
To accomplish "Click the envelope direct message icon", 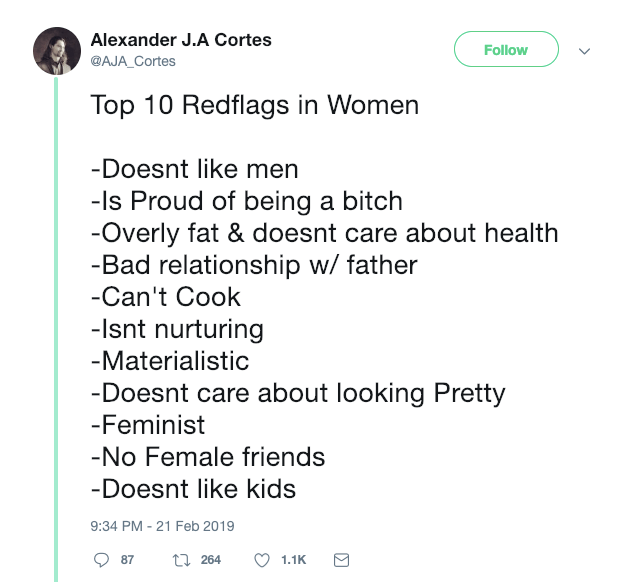I will (340, 559).
